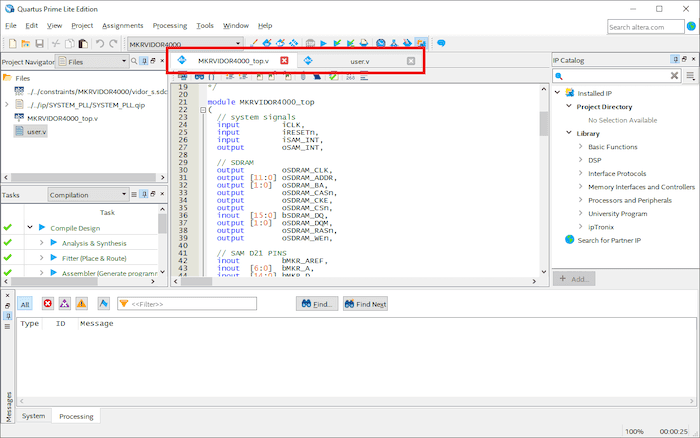Click the Undo icon in main toolbar

(x=99, y=44)
